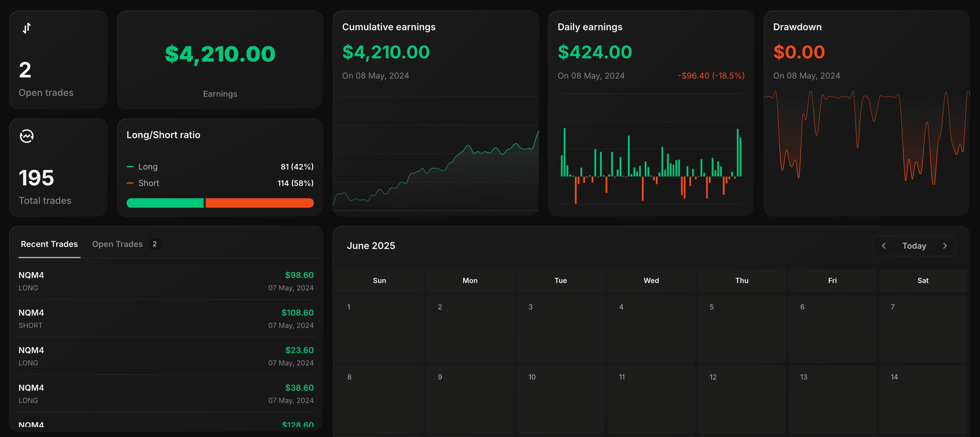Click the chart-circle total trades icon
This screenshot has width=980, height=437.
point(27,136)
